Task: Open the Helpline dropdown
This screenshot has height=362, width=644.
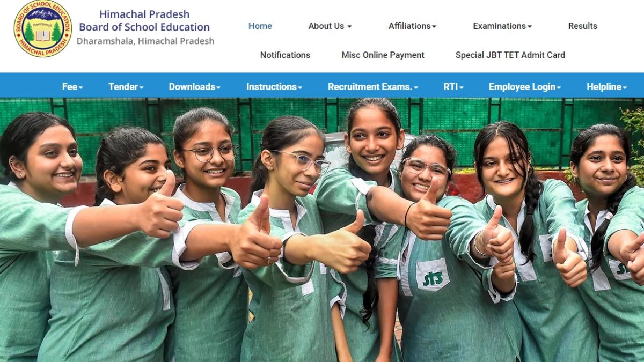Action: (607, 87)
